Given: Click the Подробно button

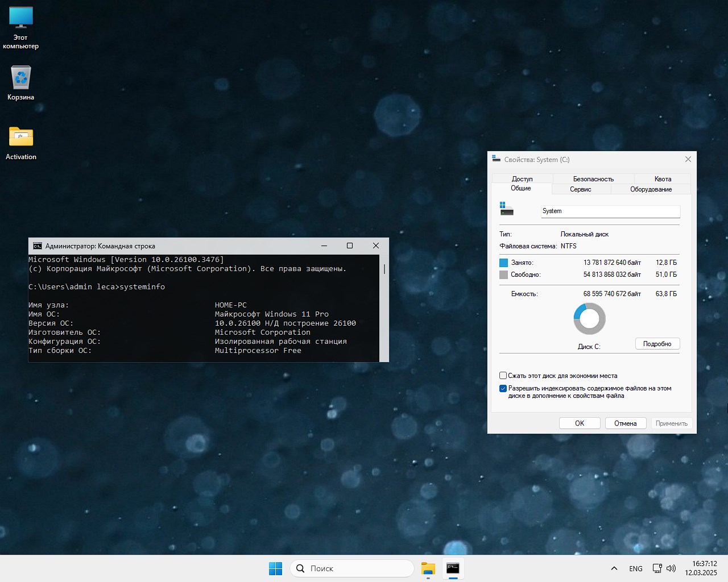Looking at the screenshot, I should (657, 344).
